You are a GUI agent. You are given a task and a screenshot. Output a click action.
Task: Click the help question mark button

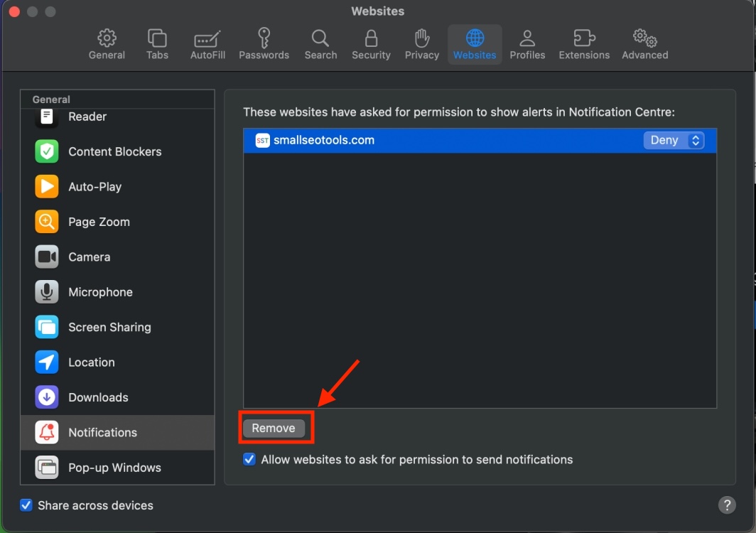(727, 505)
